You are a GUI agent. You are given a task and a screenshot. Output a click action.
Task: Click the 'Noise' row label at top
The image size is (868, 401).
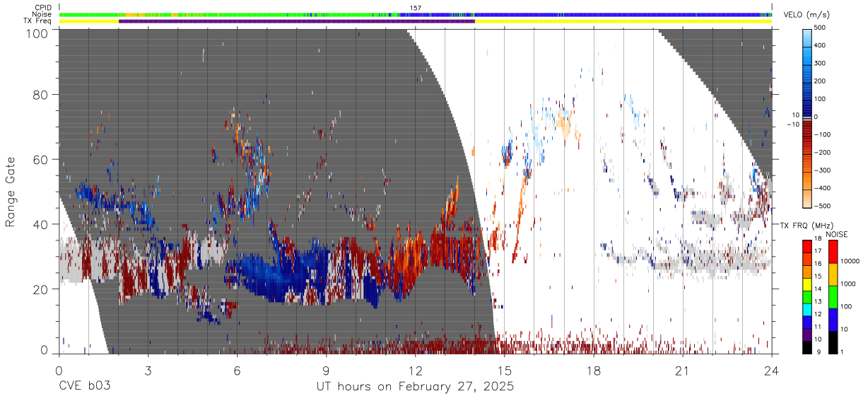43,14
